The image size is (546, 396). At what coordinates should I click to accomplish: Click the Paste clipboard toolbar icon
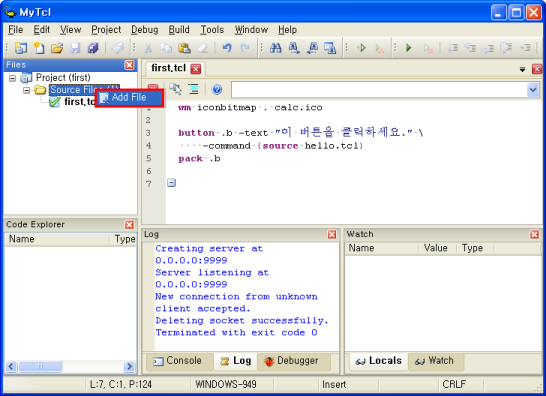pyautogui.click(x=184, y=48)
